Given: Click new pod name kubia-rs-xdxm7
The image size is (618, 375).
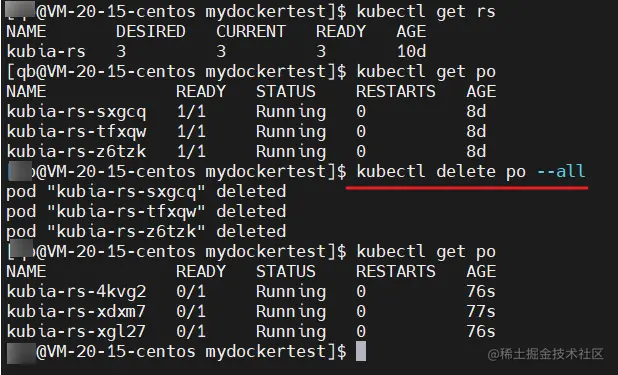Looking at the screenshot, I should tap(76, 312).
